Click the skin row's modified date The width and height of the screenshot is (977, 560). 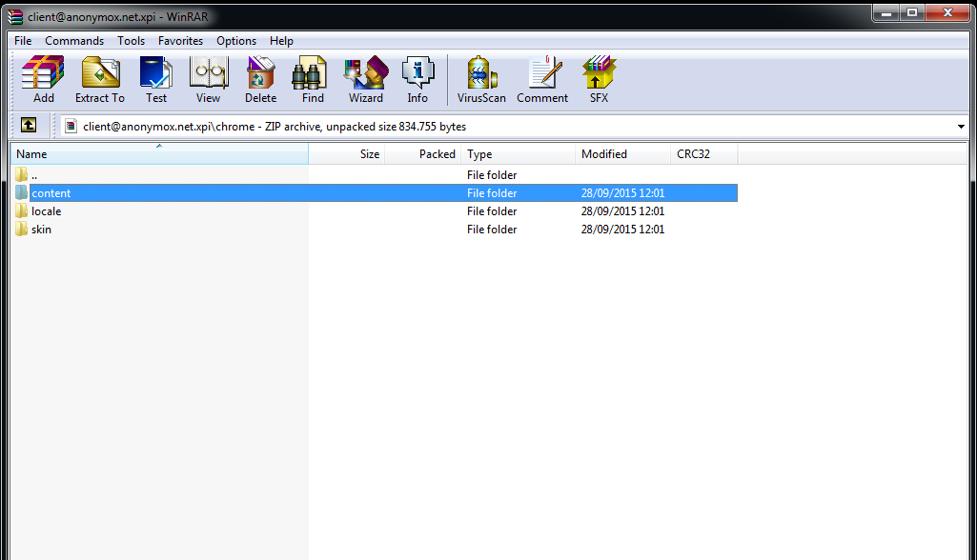[622, 230]
